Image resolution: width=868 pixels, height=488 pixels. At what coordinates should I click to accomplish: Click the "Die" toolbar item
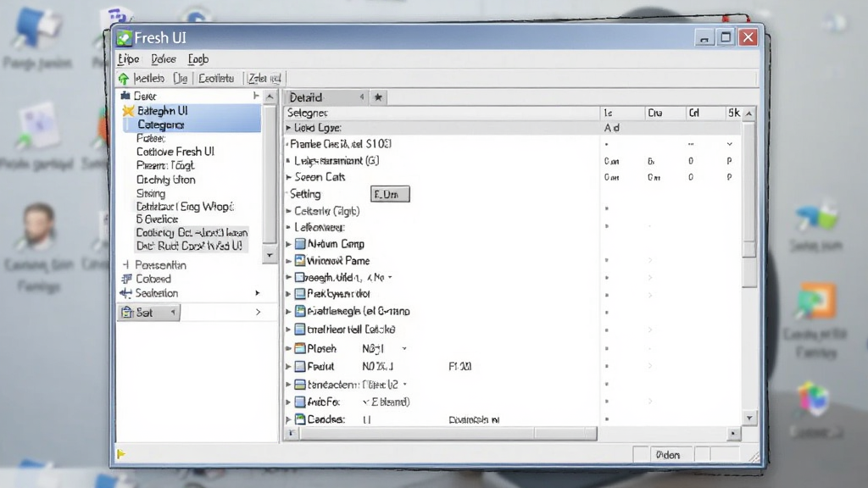pyautogui.click(x=181, y=79)
